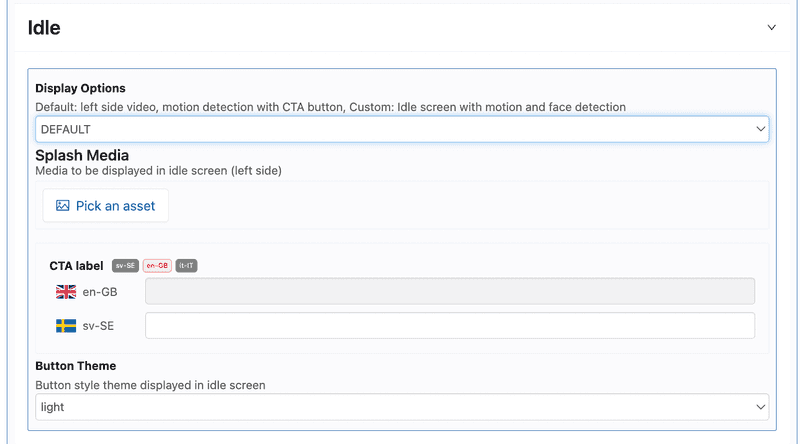This screenshot has height=444, width=800.
Task: Click the United Kingdom flag icon
Action: click(x=66, y=291)
